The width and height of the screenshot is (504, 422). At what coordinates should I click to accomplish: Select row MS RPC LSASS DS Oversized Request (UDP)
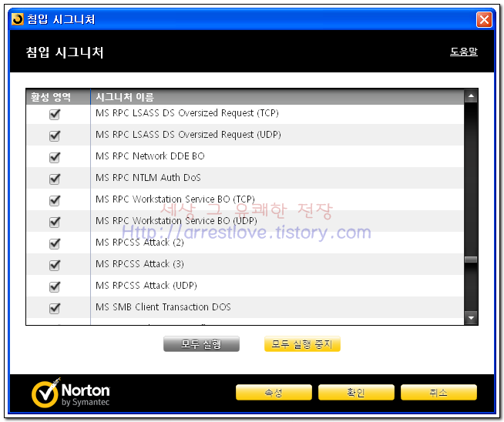pyautogui.click(x=245, y=135)
